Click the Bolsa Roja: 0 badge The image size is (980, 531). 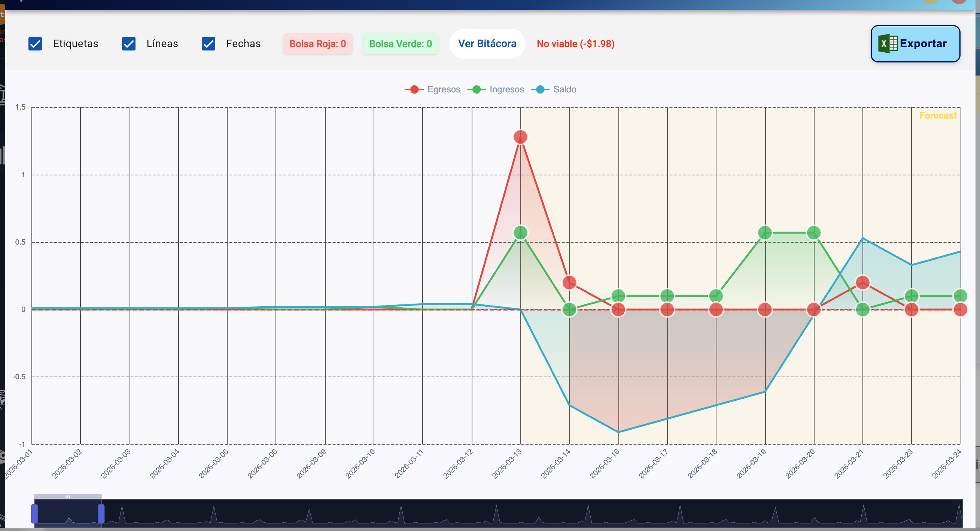tap(317, 44)
